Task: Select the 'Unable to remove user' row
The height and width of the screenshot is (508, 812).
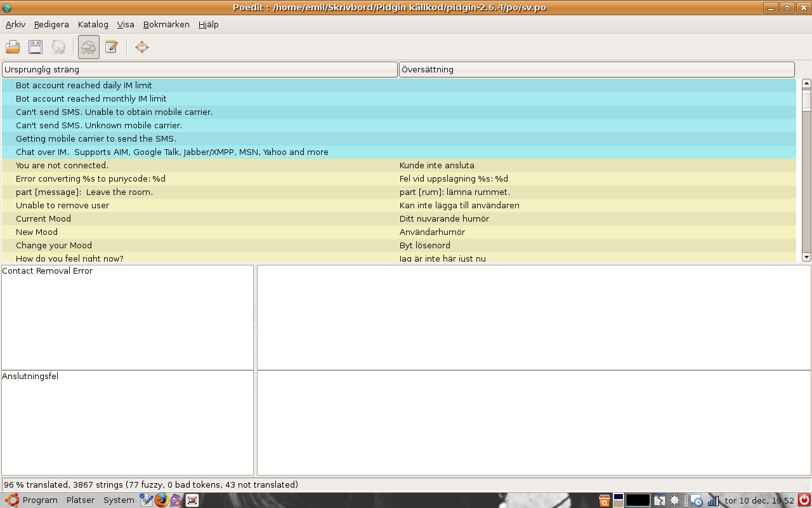Action: point(399,205)
